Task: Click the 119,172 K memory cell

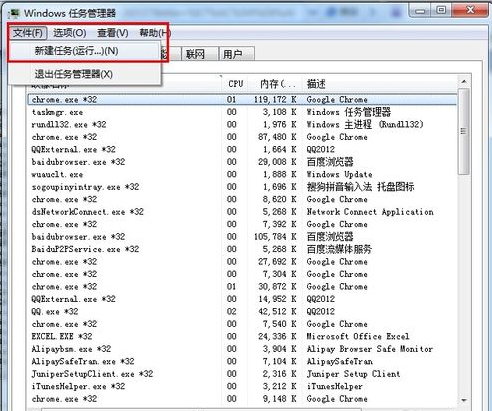Action: [x=275, y=100]
